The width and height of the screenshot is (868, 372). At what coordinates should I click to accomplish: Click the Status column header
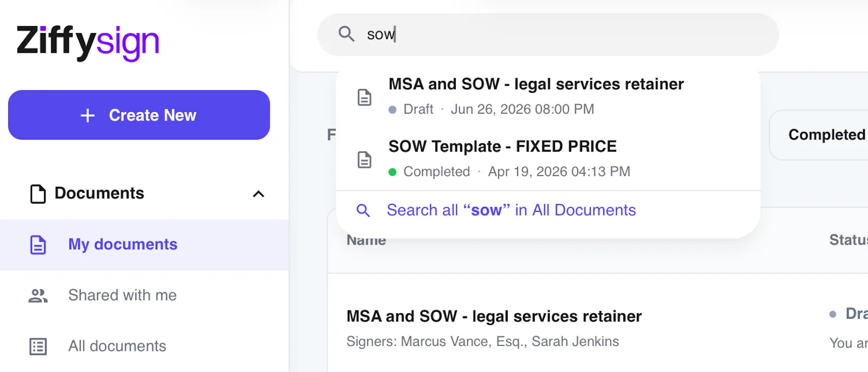(848, 240)
